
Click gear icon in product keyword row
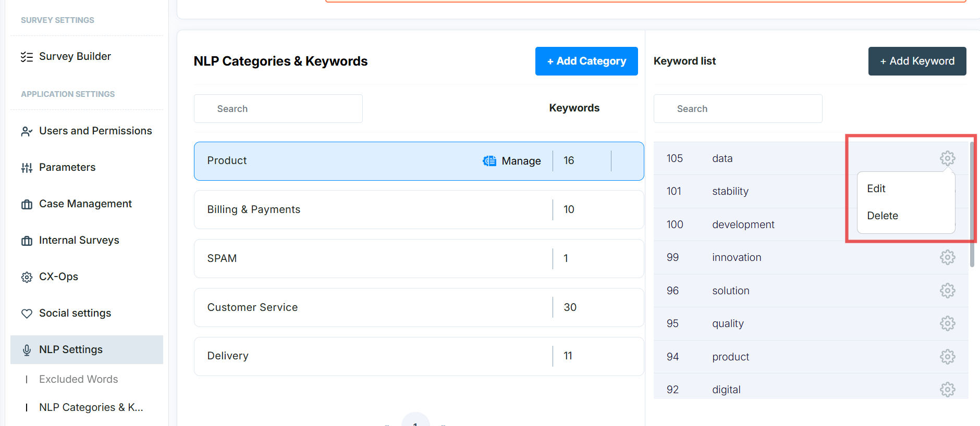tap(947, 357)
